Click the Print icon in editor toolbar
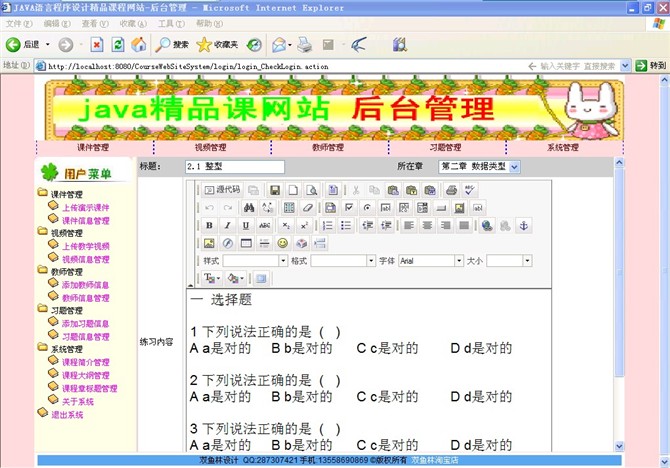The width and height of the screenshot is (670, 468). 451,190
